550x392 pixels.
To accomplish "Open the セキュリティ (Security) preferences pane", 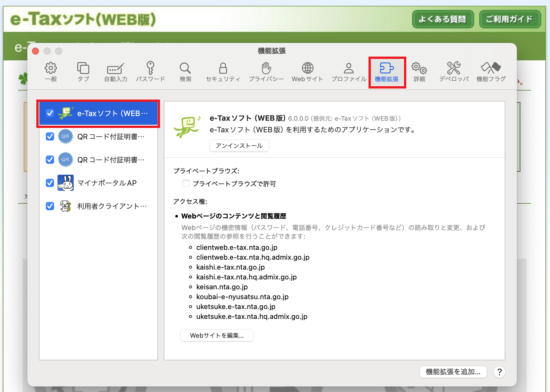I will (x=223, y=72).
